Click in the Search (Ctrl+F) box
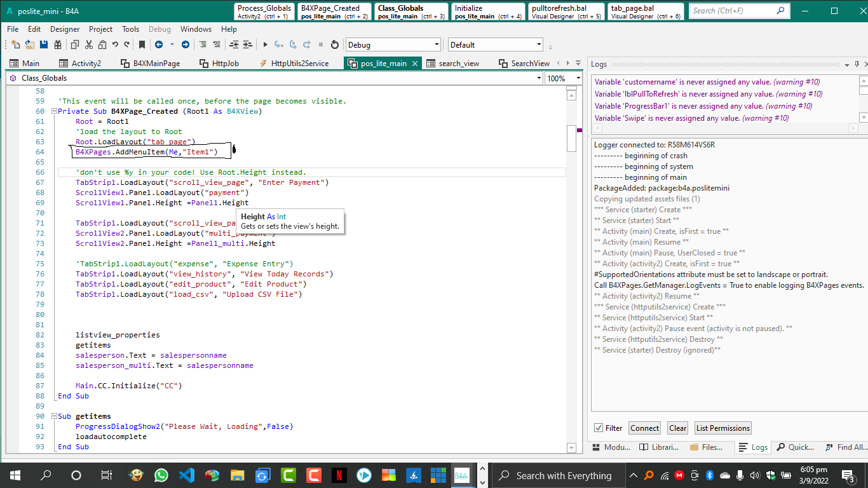 (x=732, y=11)
